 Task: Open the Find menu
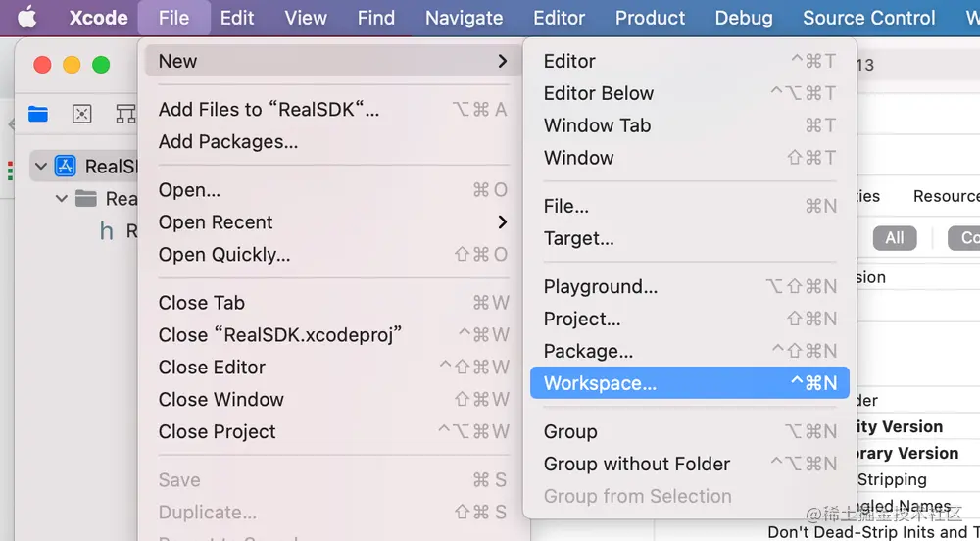click(x=375, y=18)
